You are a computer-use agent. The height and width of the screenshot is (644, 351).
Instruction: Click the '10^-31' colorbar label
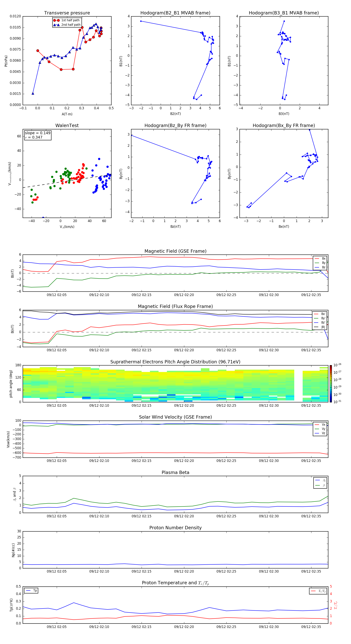pyautogui.click(x=337, y=402)
